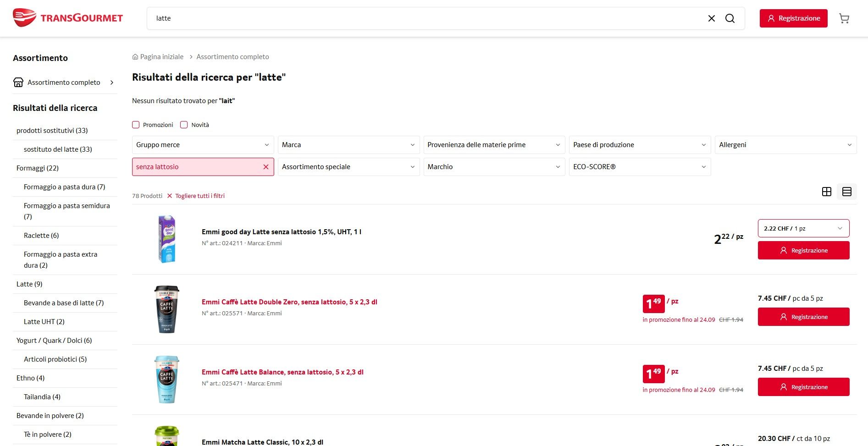The image size is (868, 446).
Task: Click the home icon in the breadcrumb
Action: [x=135, y=57]
